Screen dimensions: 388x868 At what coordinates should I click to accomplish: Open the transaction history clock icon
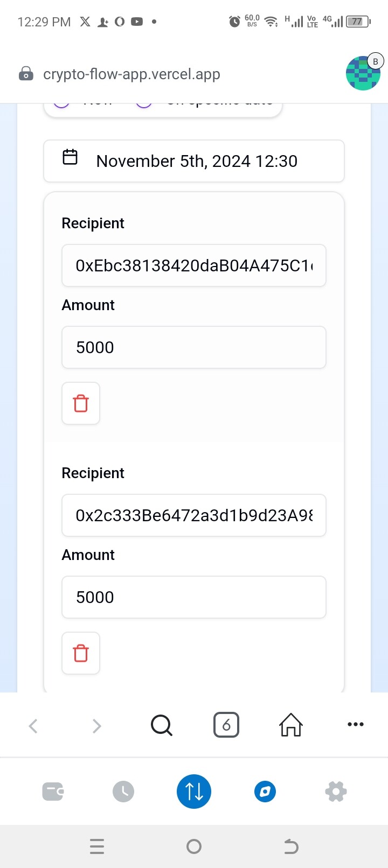coord(123,792)
